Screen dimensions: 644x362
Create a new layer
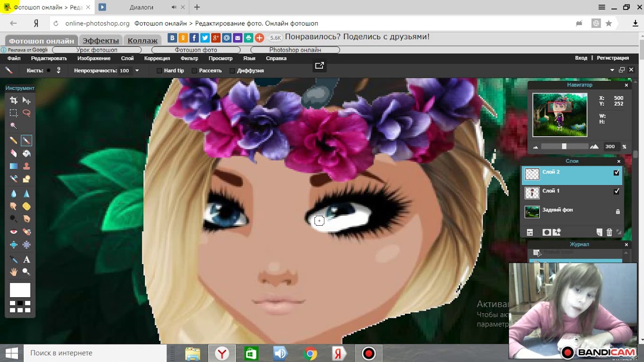click(599, 232)
